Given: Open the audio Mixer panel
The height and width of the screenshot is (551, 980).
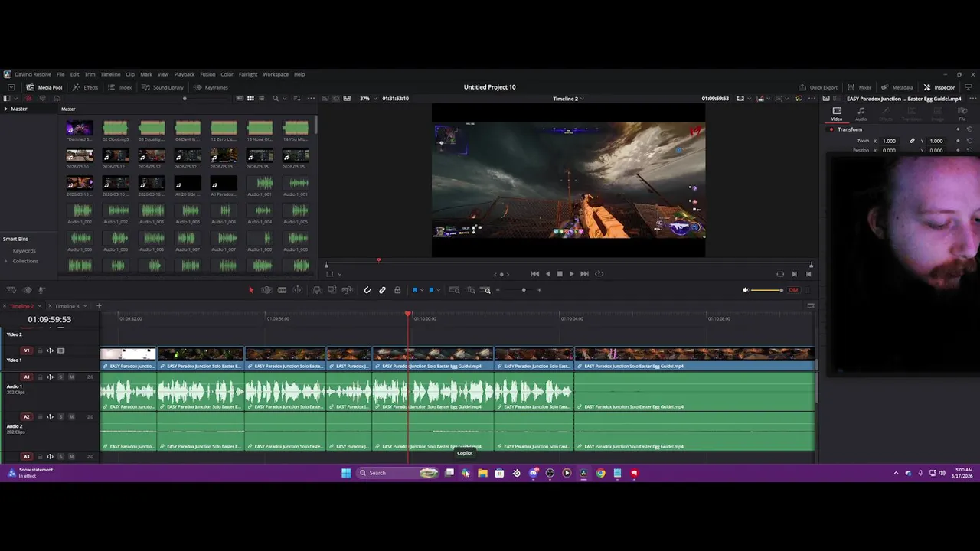Looking at the screenshot, I should tap(861, 87).
